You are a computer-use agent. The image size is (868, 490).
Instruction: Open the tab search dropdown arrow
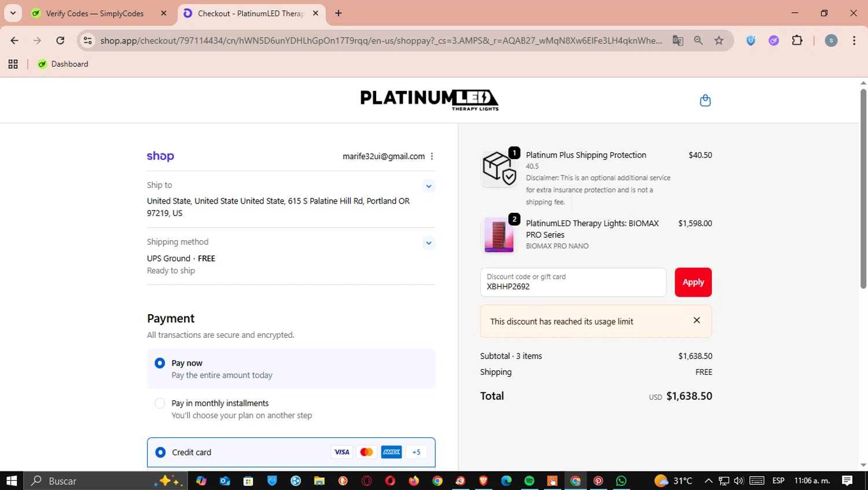13,13
